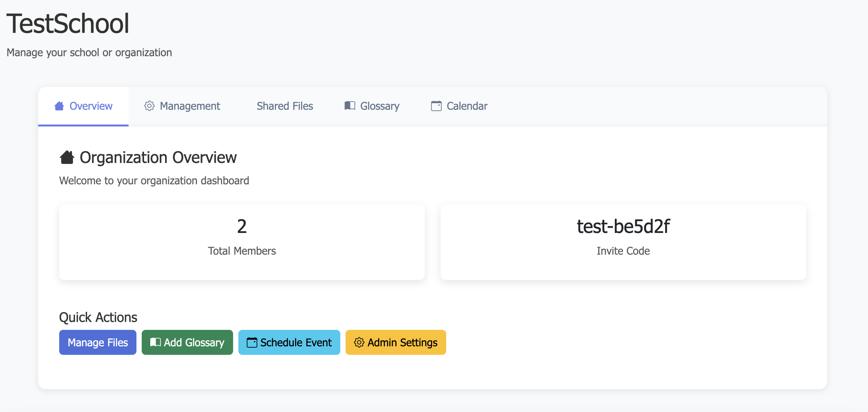Click the TestSchool page title
Screen dimensions: 868x412
point(68,24)
